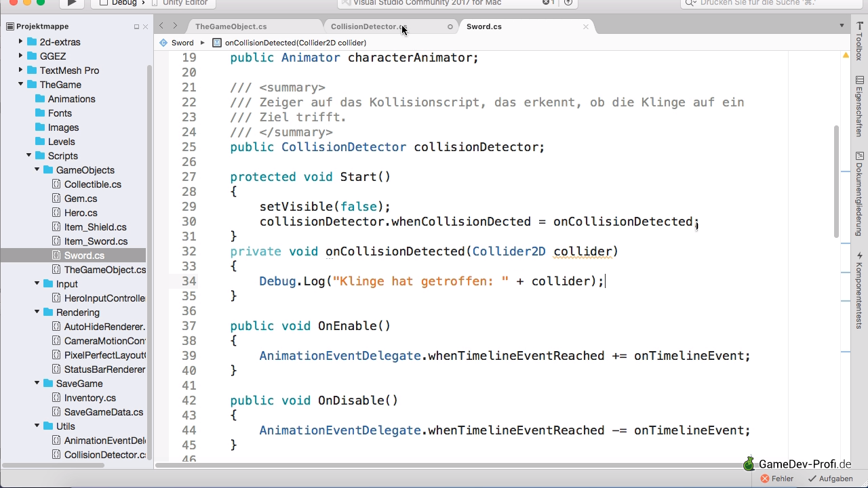This screenshot has width=868, height=488.
Task: Switch to the CollisionDetector.cs tab
Action: 366,26
